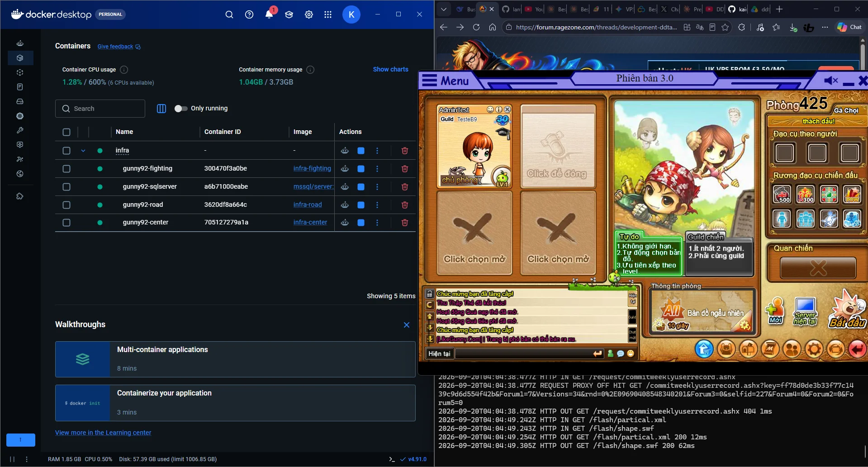
Task: Open the game Menu dropdown
Action: [445, 81]
